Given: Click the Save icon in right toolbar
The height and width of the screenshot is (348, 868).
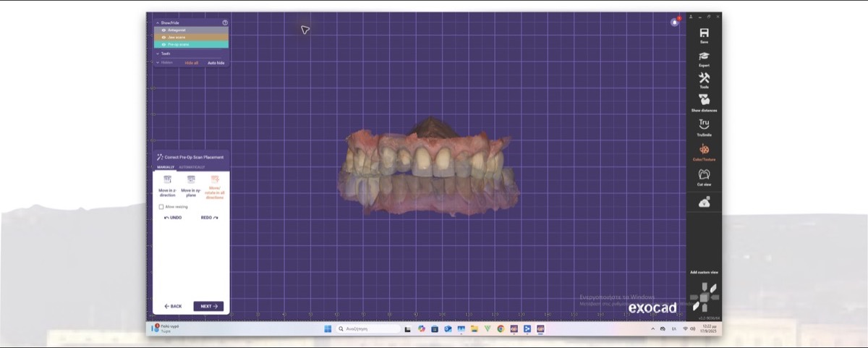Looking at the screenshot, I should (x=704, y=33).
